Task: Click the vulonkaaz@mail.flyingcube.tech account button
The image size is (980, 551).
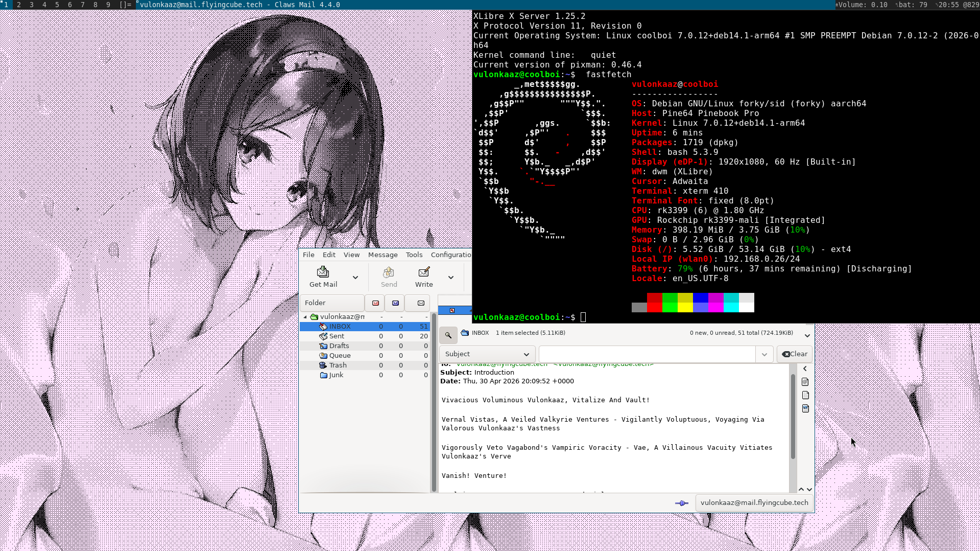Action: pos(754,503)
